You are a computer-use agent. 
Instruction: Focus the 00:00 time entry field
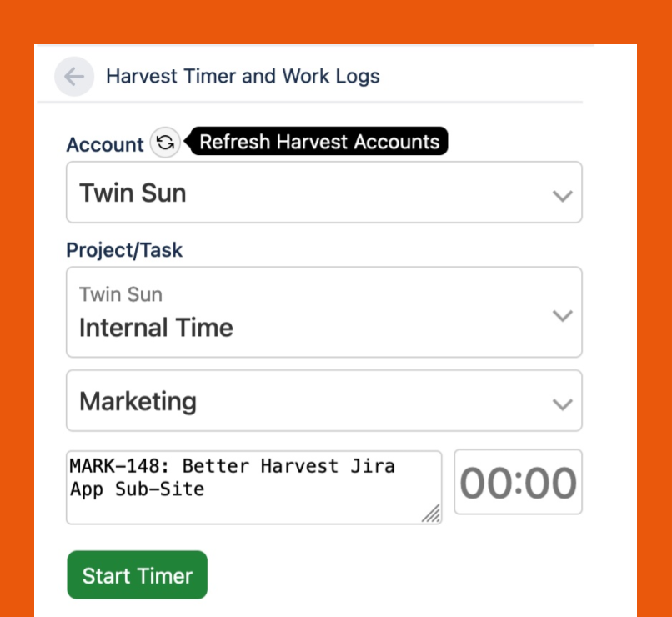tap(518, 483)
